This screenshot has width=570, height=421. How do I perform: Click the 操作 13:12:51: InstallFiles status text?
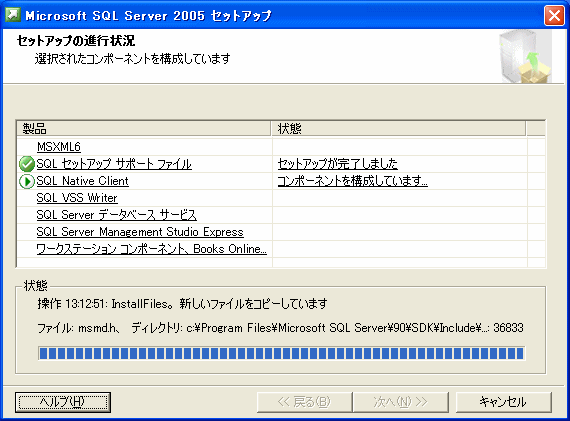pos(182,304)
